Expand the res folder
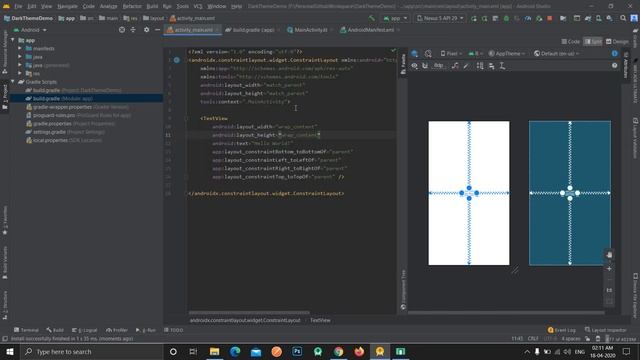Screen dimensions: 640x360 [20, 73]
